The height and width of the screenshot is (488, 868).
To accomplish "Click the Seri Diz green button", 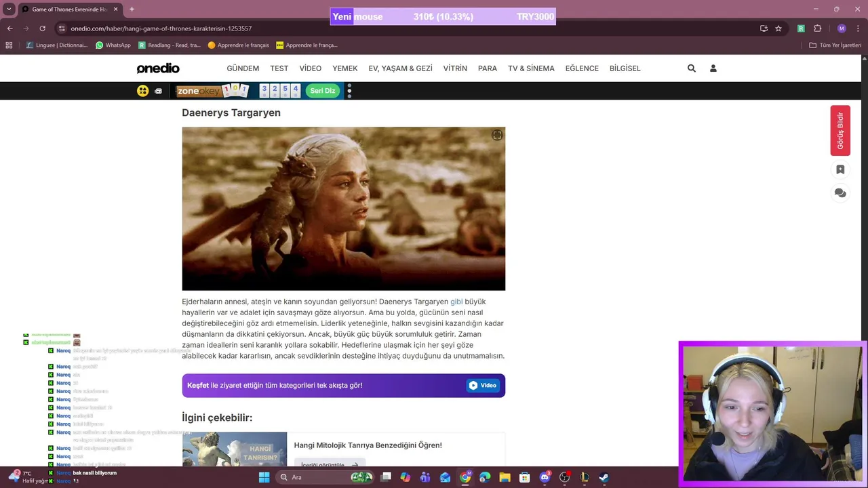I will click(x=323, y=91).
